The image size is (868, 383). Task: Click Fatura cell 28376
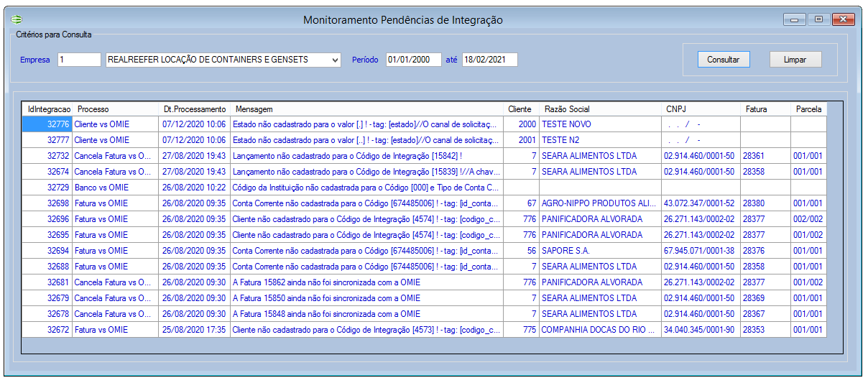click(x=766, y=251)
